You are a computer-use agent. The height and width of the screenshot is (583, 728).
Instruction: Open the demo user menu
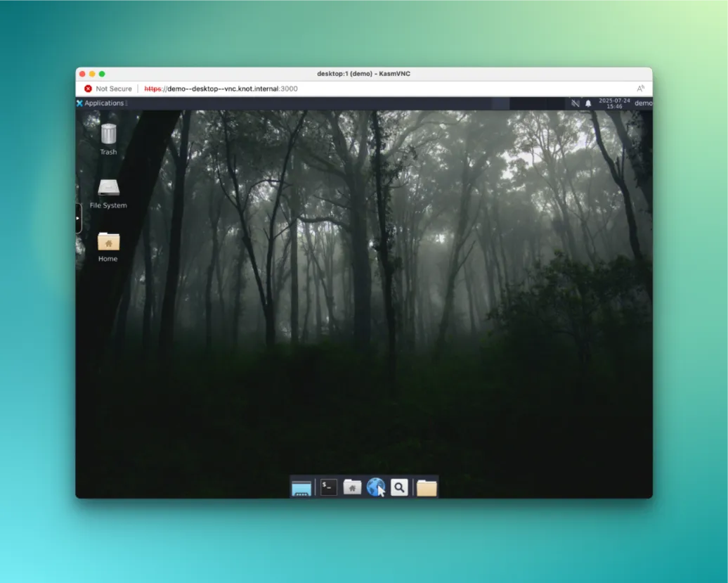[643, 103]
